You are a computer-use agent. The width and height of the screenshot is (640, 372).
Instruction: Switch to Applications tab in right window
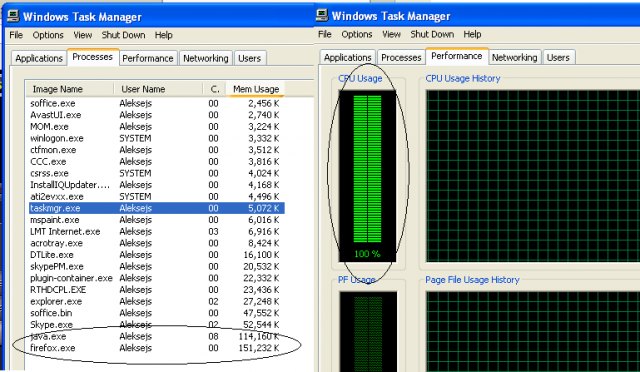point(347,58)
